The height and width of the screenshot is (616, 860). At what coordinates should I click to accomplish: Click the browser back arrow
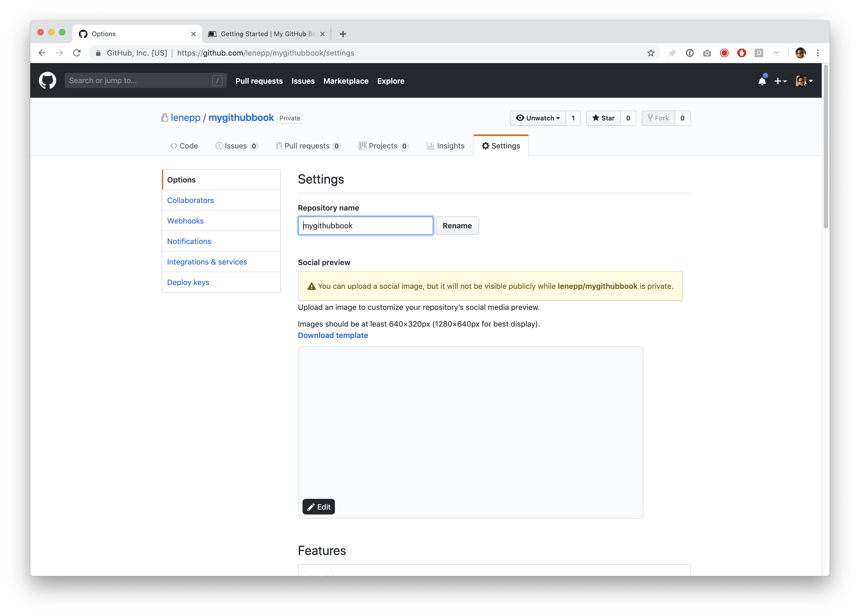(42, 53)
